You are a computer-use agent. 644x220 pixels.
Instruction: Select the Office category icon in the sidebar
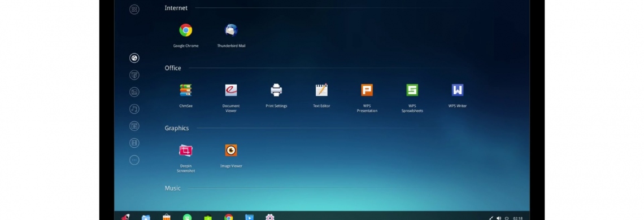134,75
